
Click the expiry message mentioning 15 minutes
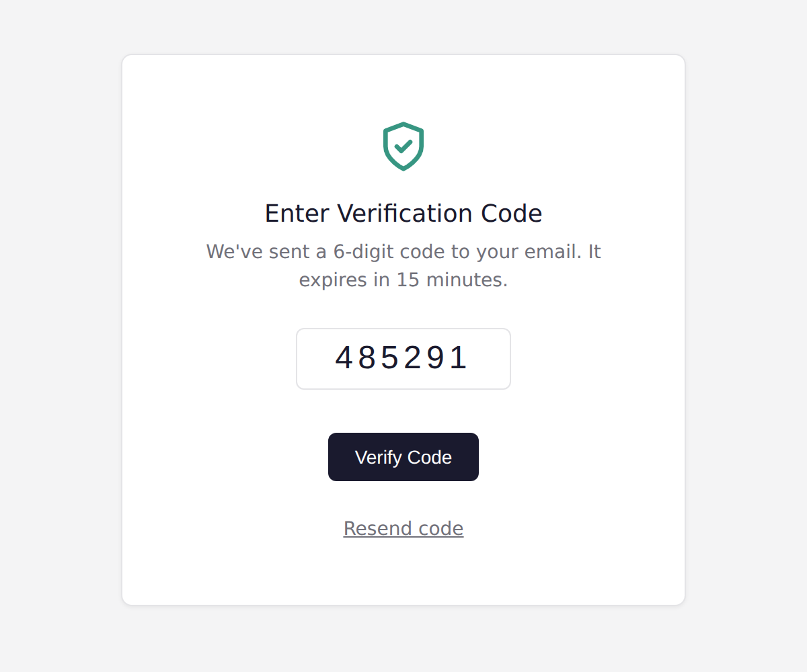[403, 280]
